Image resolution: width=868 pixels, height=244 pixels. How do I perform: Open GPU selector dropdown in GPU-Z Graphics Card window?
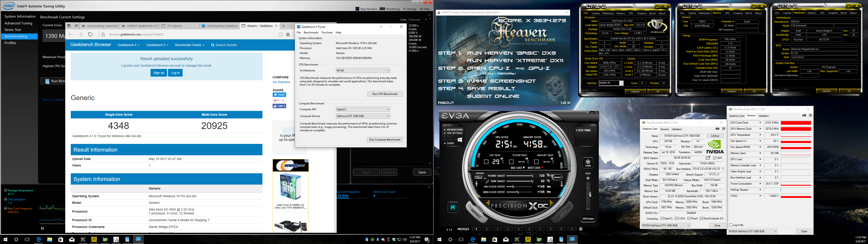[x=665, y=225]
